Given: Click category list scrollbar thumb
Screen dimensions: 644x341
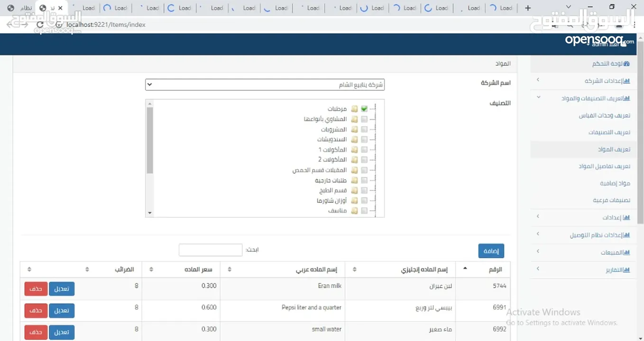Looking at the screenshot, I should tap(150, 141).
